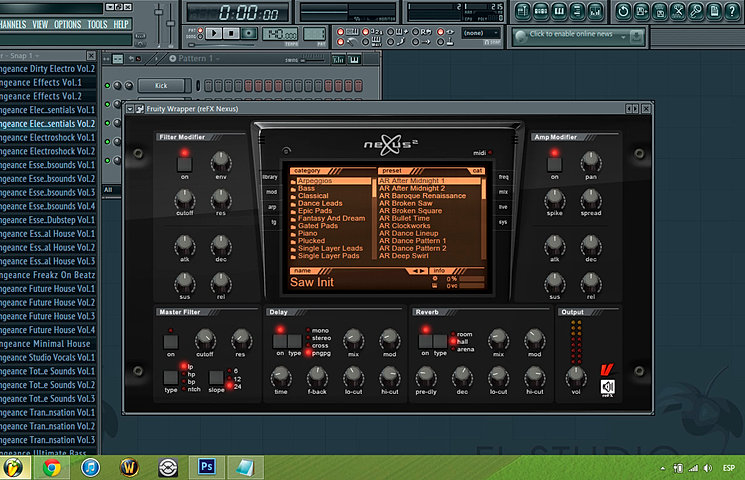Show hidden system tray icons arrow
745x480 pixels.
[663, 469]
